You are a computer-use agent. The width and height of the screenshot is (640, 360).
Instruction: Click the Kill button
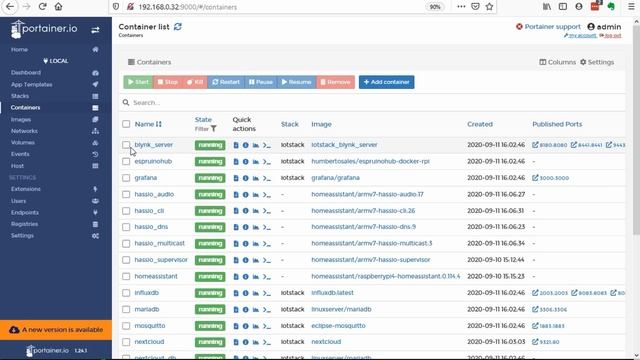tap(195, 82)
